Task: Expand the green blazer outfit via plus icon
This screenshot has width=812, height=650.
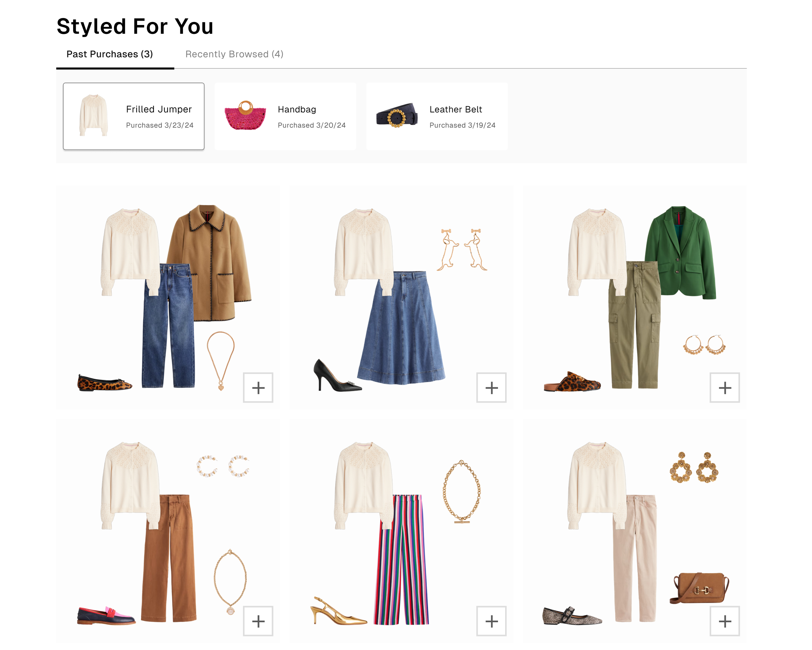Action: tap(725, 388)
